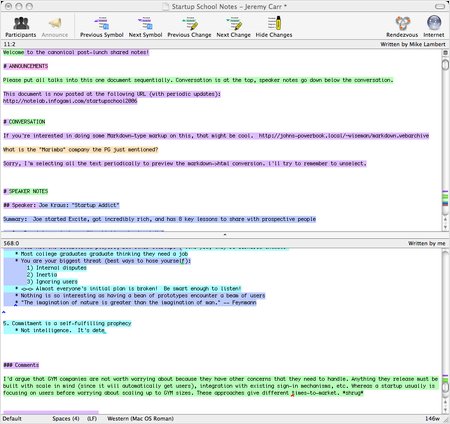Click the upper pane scrollbar thumb
The height and width of the screenshot is (424, 450).
coord(445,64)
